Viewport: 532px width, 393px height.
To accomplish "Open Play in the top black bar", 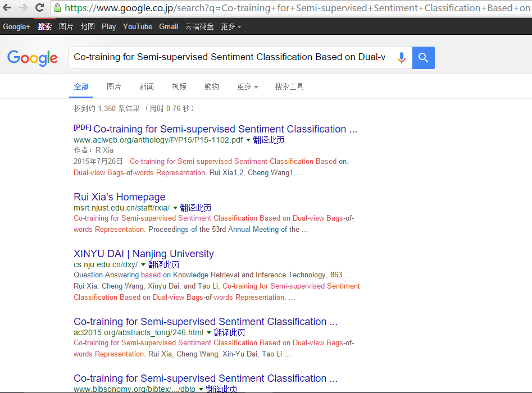I will click(108, 26).
